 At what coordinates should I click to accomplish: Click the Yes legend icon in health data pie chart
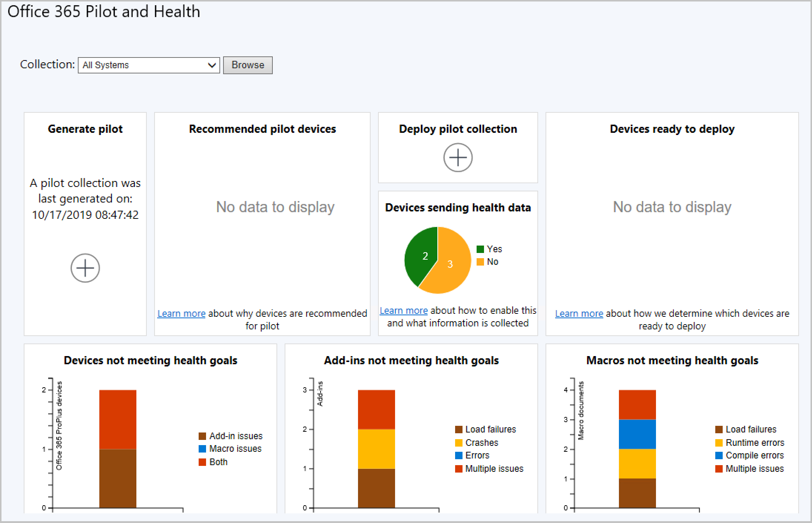click(485, 249)
